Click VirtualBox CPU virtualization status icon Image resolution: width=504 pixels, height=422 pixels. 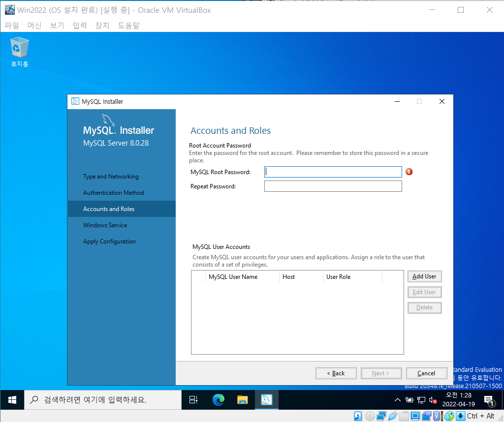[x=438, y=416]
